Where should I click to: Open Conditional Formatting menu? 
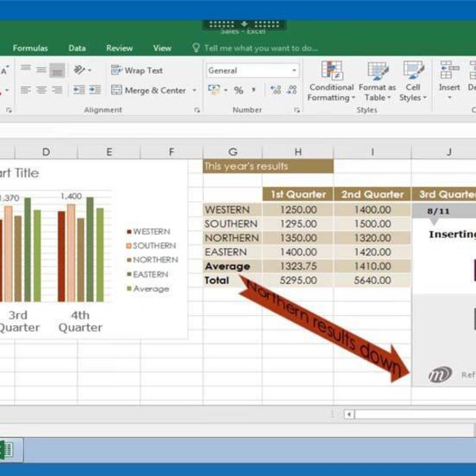(332, 82)
